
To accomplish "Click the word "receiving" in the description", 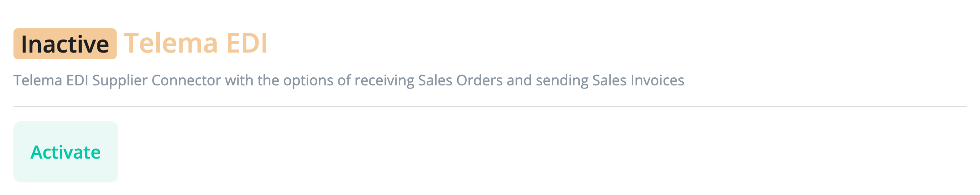I will 384,80.
